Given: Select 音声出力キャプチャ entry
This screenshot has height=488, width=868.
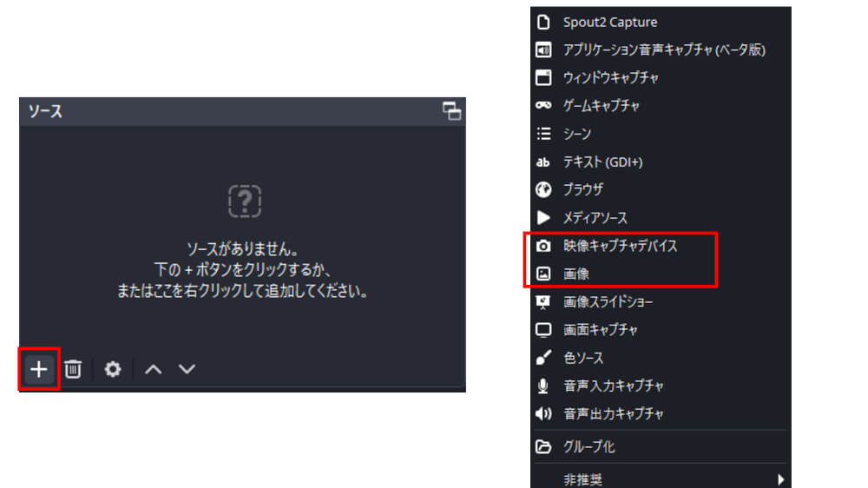Looking at the screenshot, I should coord(661,414).
